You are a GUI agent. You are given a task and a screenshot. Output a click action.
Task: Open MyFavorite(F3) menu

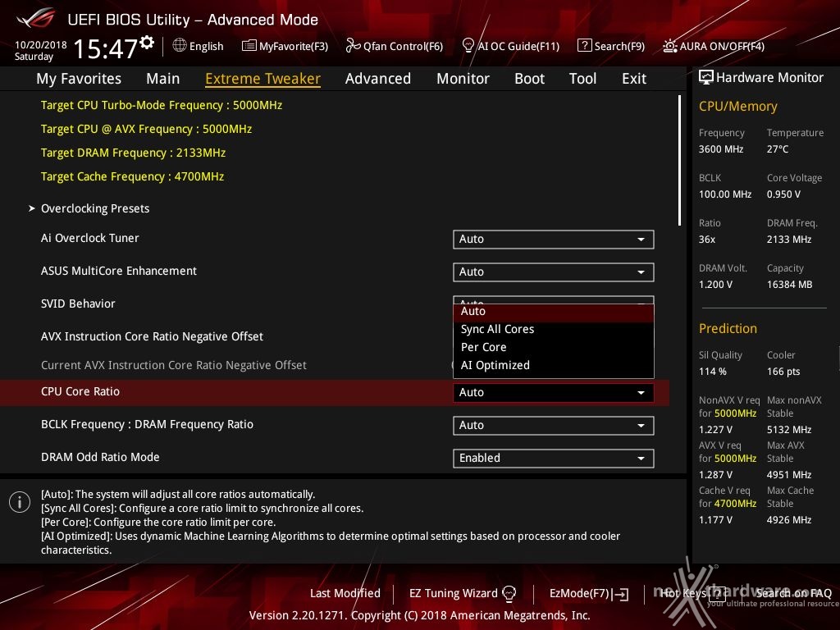click(285, 46)
